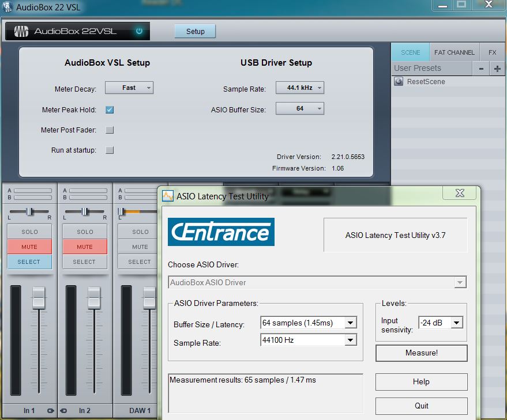Click the User Presets header
Image resolution: width=507 pixels, height=420 pixels.
pyautogui.click(x=418, y=68)
